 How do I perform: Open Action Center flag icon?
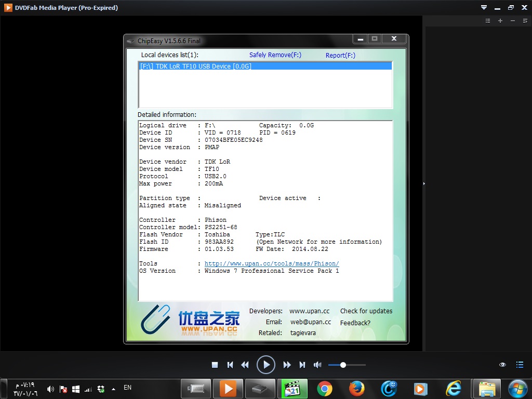[63, 389]
